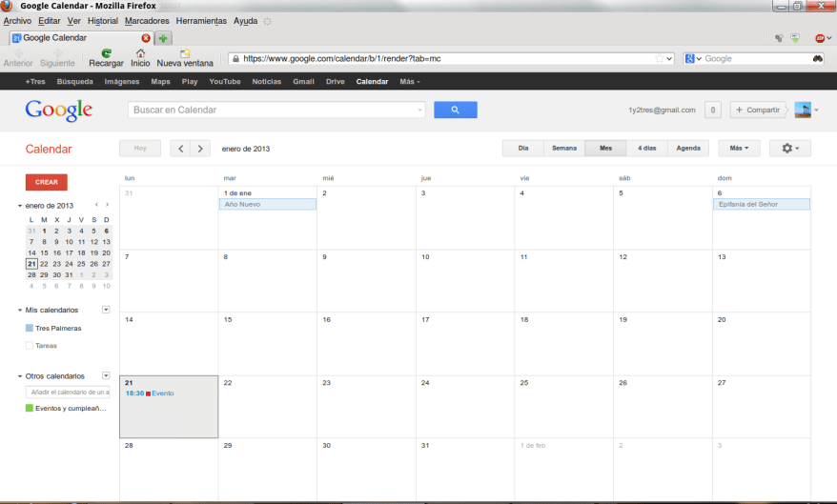Select the Mes view
This screenshot has height=504, width=837.
pos(605,149)
